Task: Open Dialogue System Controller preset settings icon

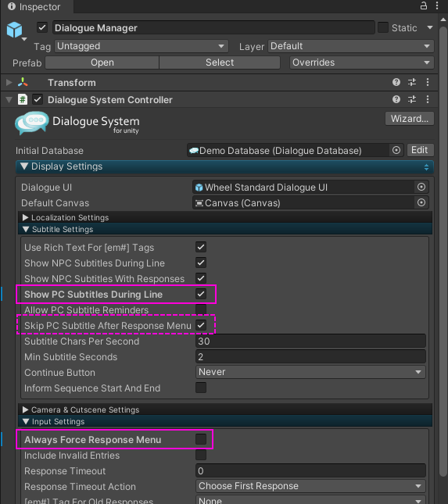Action: click(x=412, y=99)
